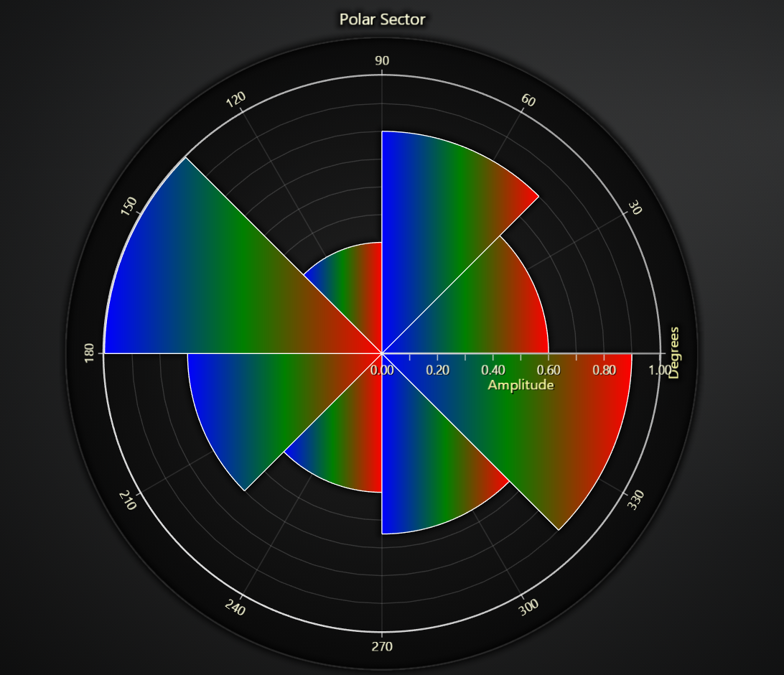Click the 60 degree axis label
784x675 pixels.
point(528,100)
